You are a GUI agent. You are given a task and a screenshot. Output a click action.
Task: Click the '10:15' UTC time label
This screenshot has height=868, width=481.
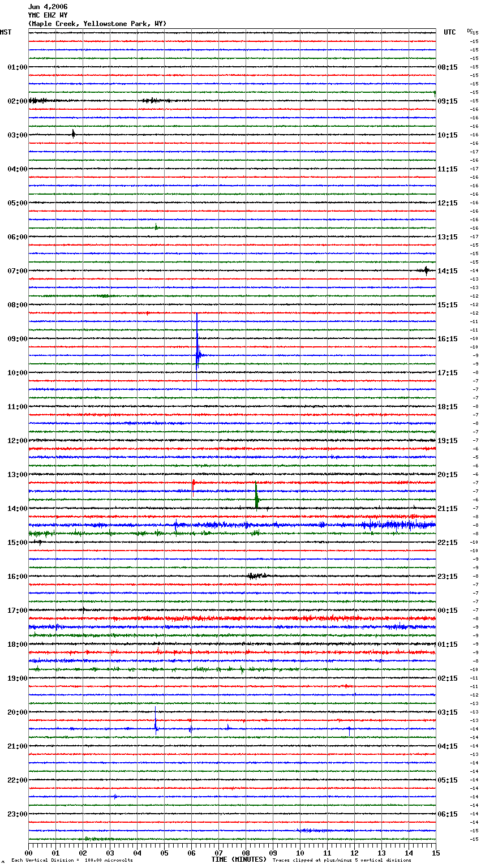click(x=448, y=135)
